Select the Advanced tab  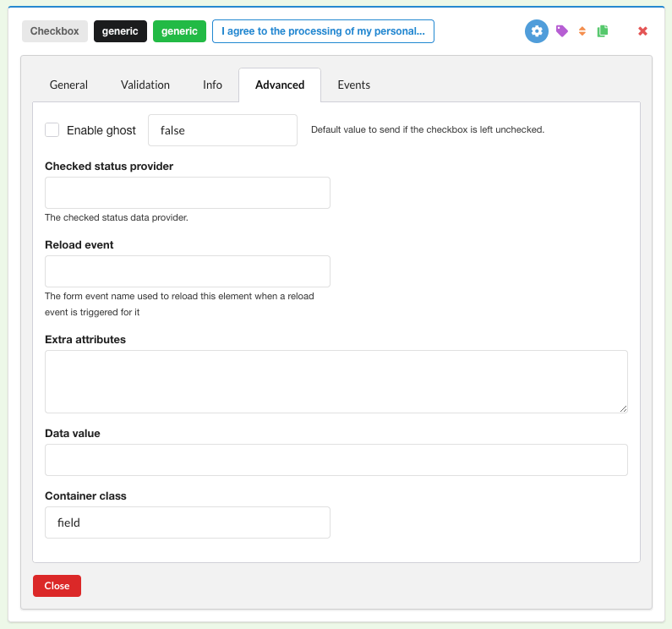pyautogui.click(x=280, y=85)
